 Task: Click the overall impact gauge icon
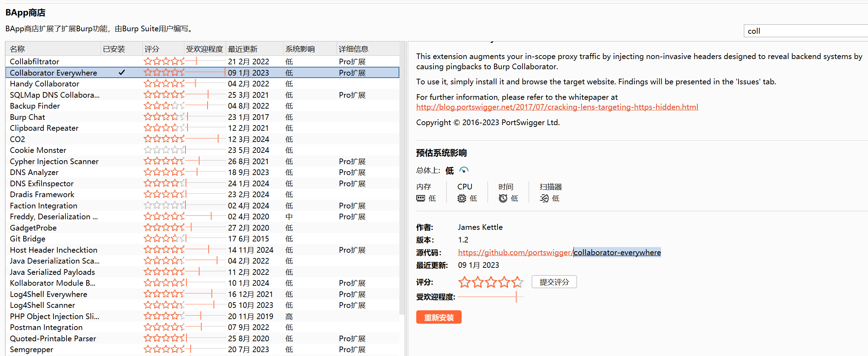[x=464, y=170]
